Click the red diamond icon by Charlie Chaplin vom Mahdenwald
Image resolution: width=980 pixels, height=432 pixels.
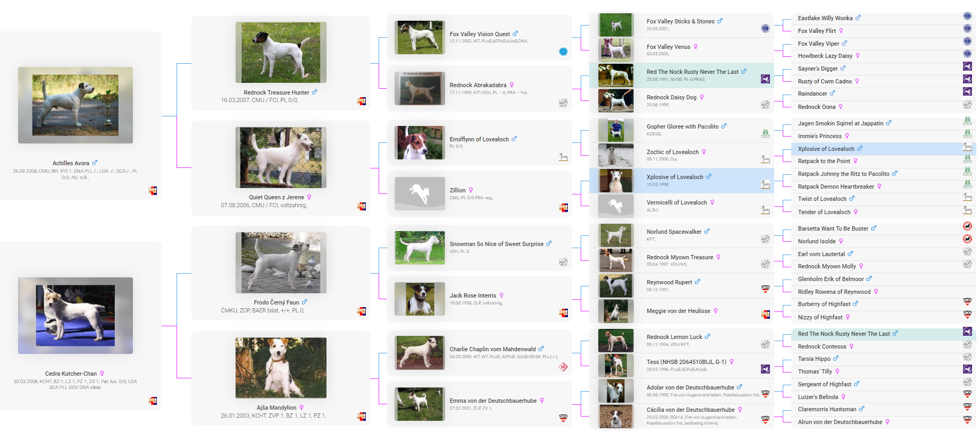click(x=563, y=367)
